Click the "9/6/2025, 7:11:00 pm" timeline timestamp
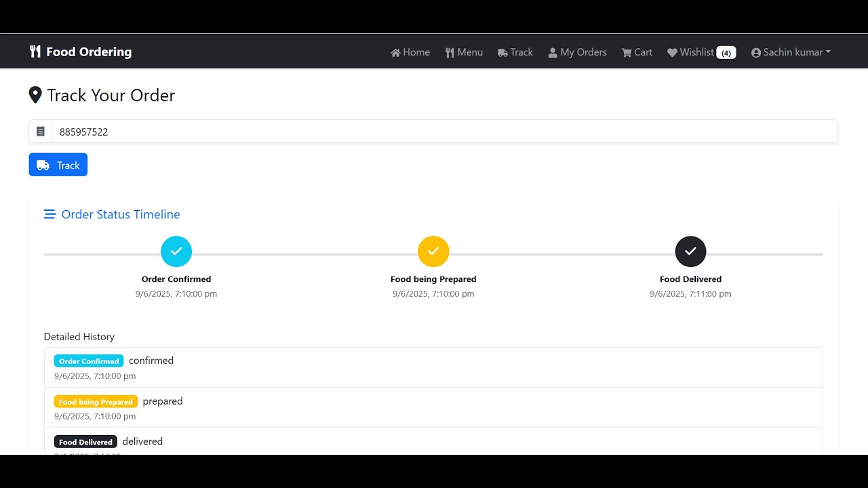 (690, 294)
